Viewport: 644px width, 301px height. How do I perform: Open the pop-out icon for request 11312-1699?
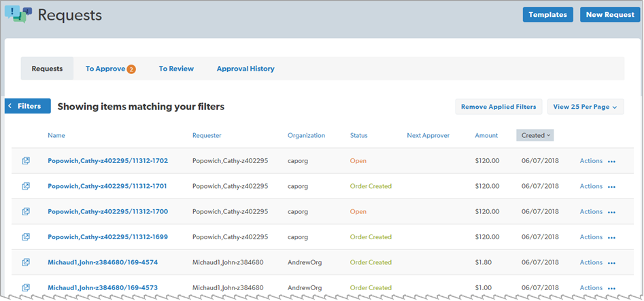pos(26,237)
